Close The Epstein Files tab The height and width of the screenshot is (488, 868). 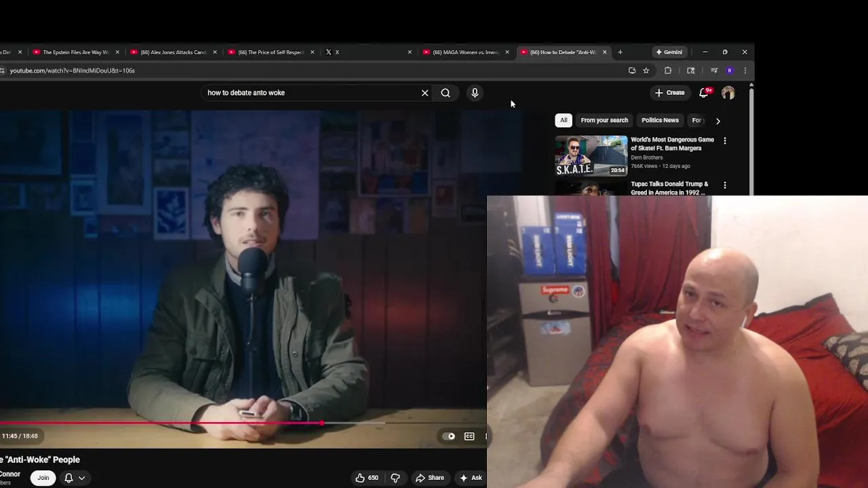coord(117,52)
